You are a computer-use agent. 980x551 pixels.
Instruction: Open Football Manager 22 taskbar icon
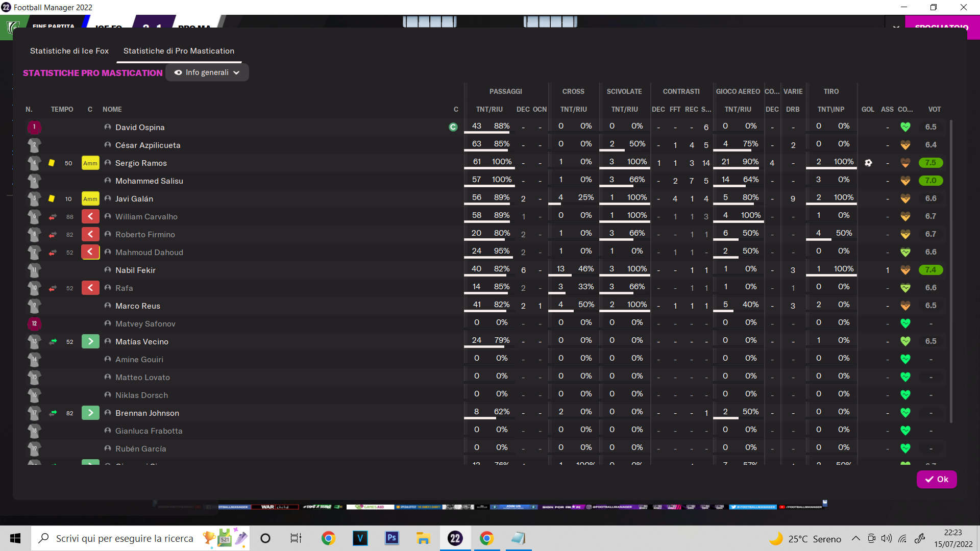click(x=455, y=538)
